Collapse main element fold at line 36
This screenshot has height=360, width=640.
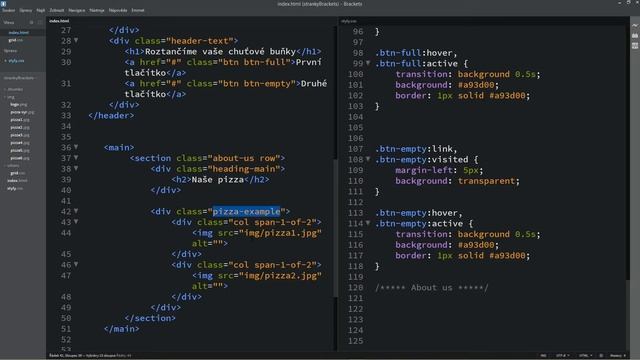pos(76,147)
